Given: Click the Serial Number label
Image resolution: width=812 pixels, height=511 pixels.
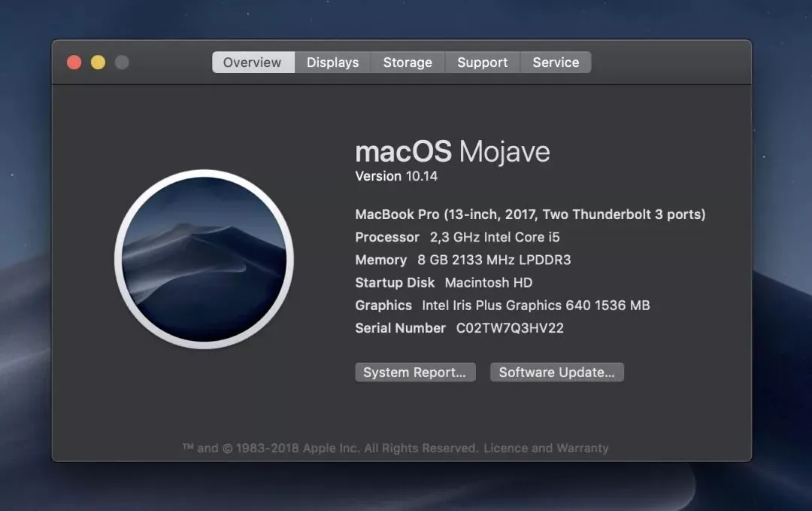Looking at the screenshot, I should [400, 328].
